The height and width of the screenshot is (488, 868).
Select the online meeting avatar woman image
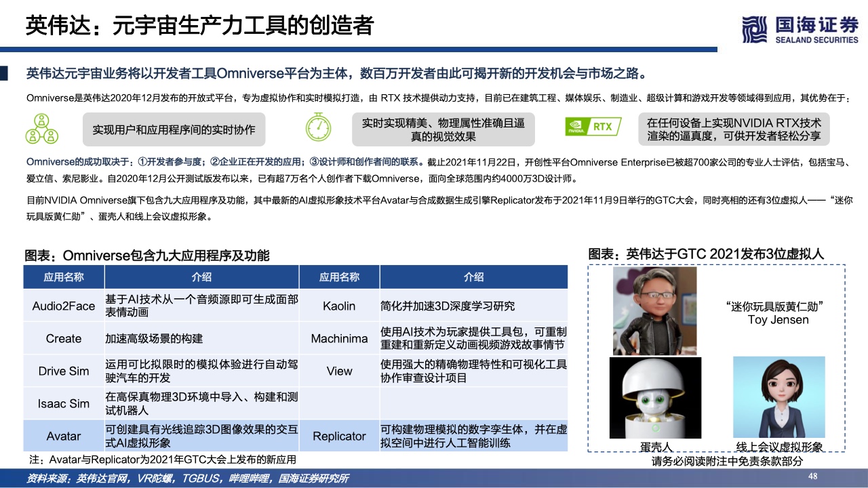(779, 399)
